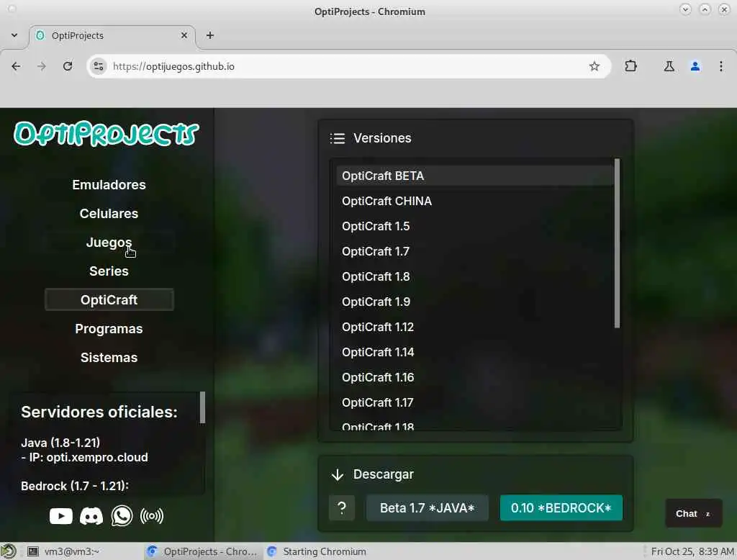Reload the page
Image resolution: width=737 pixels, height=560 pixels.
(68, 66)
